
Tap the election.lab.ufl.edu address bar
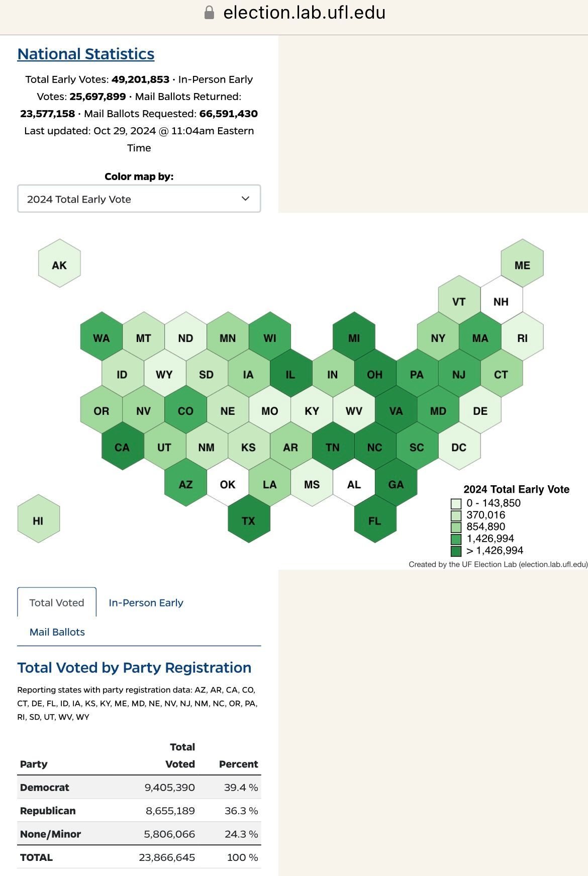point(304,13)
